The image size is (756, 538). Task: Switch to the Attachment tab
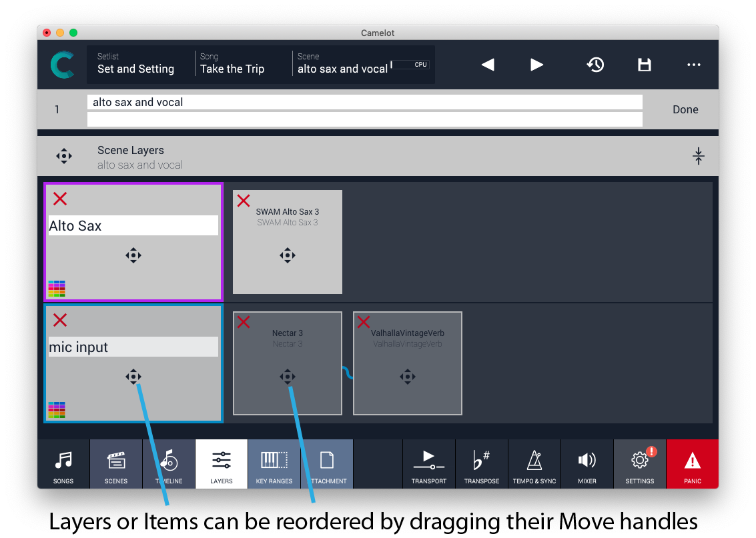[327, 464]
